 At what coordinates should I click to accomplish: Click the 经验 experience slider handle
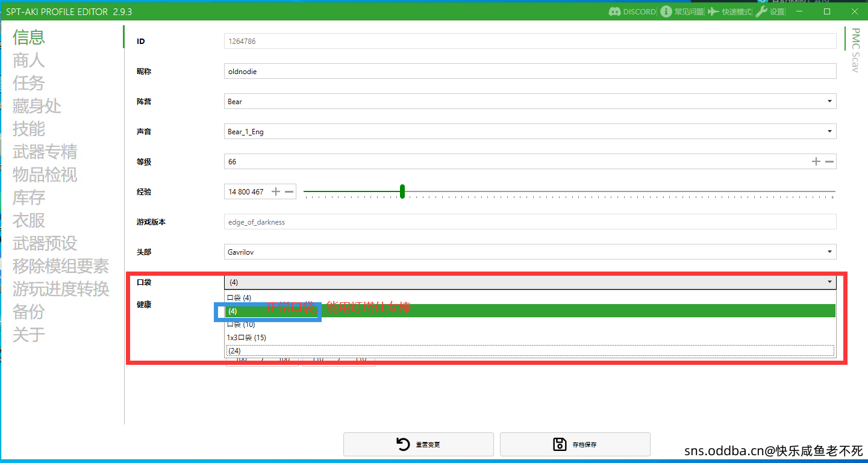click(x=402, y=191)
